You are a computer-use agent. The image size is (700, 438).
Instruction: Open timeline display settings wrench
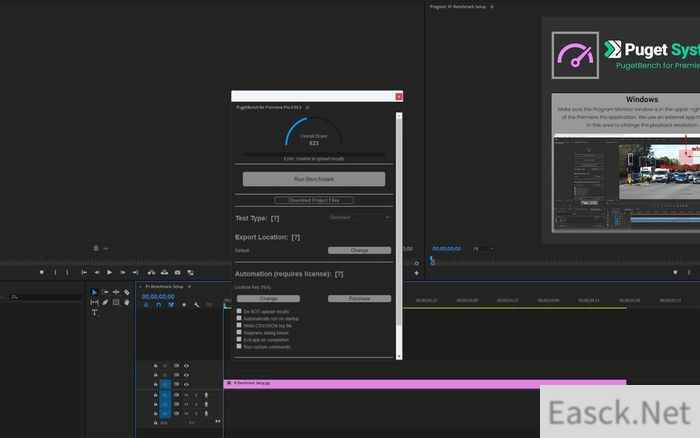coord(196,305)
